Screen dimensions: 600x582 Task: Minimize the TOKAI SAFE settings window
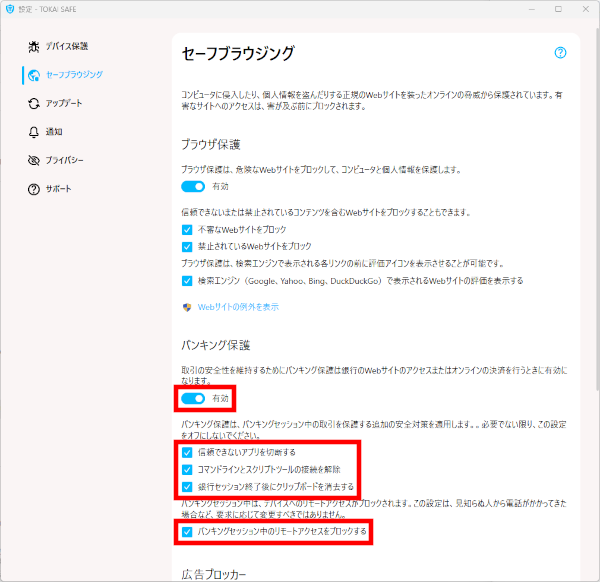coord(532,9)
